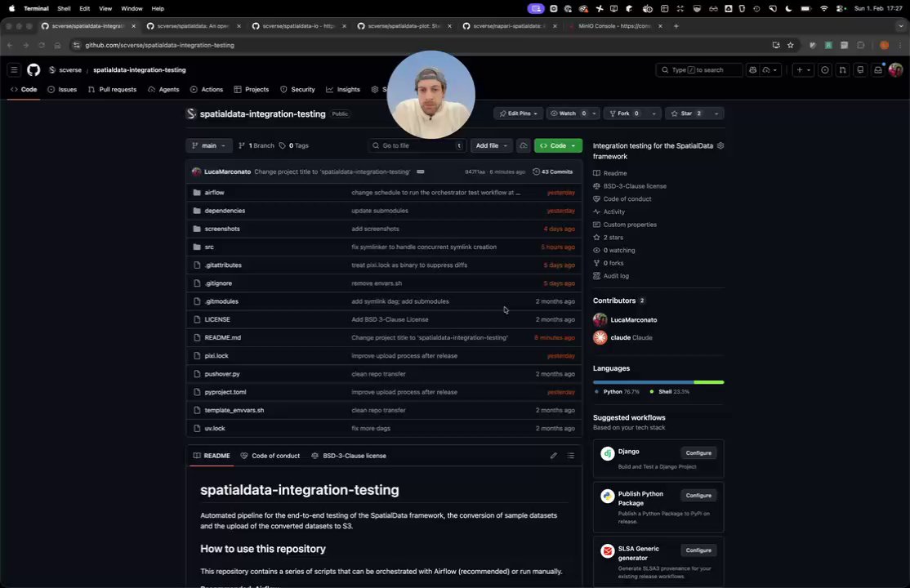Switch to scverse/napari-spatialdata browser tab
This screenshot has height=588, width=910.
[x=508, y=26]
